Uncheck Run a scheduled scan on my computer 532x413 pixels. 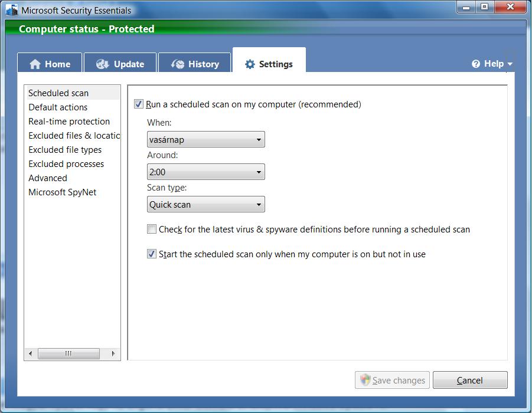(139, 104)
